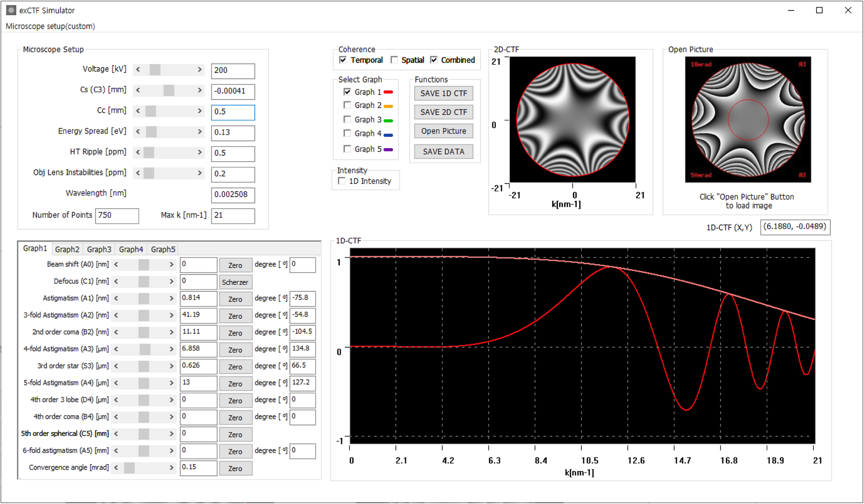
Task: Click the Scherzer button for Defocus
Action: click(235, 282)
